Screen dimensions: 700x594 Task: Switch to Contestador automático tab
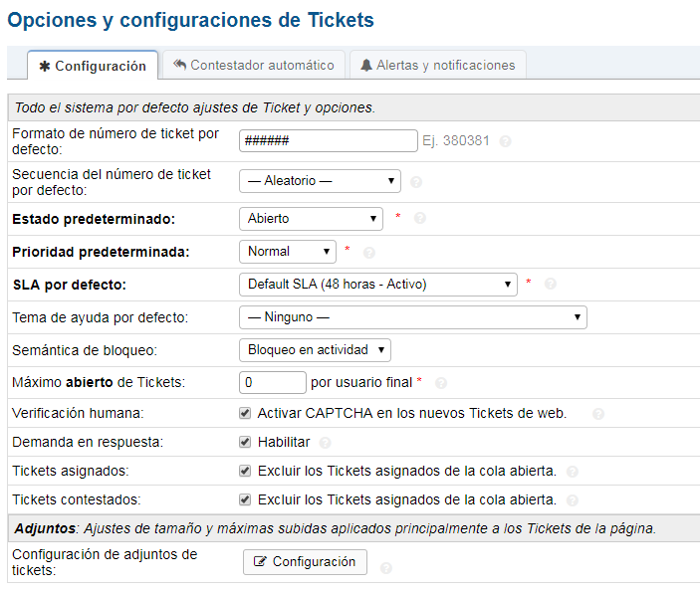pos(254,65)
